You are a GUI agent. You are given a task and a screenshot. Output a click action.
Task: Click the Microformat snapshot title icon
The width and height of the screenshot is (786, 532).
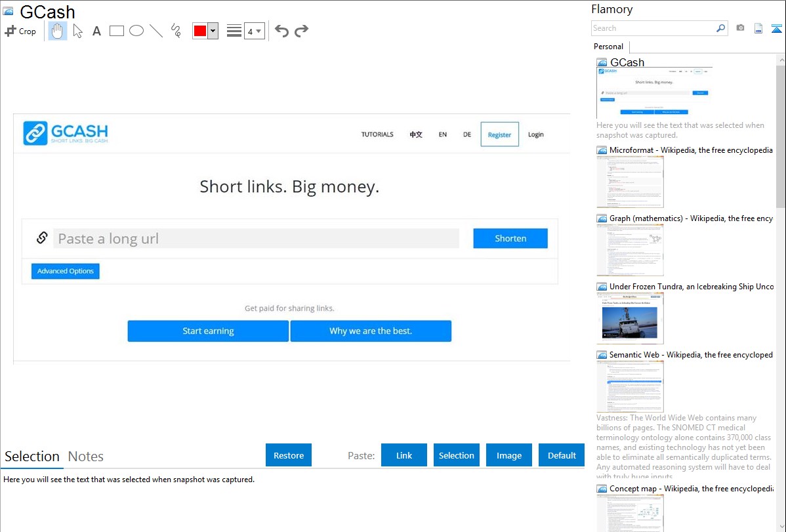click(602, 150)
